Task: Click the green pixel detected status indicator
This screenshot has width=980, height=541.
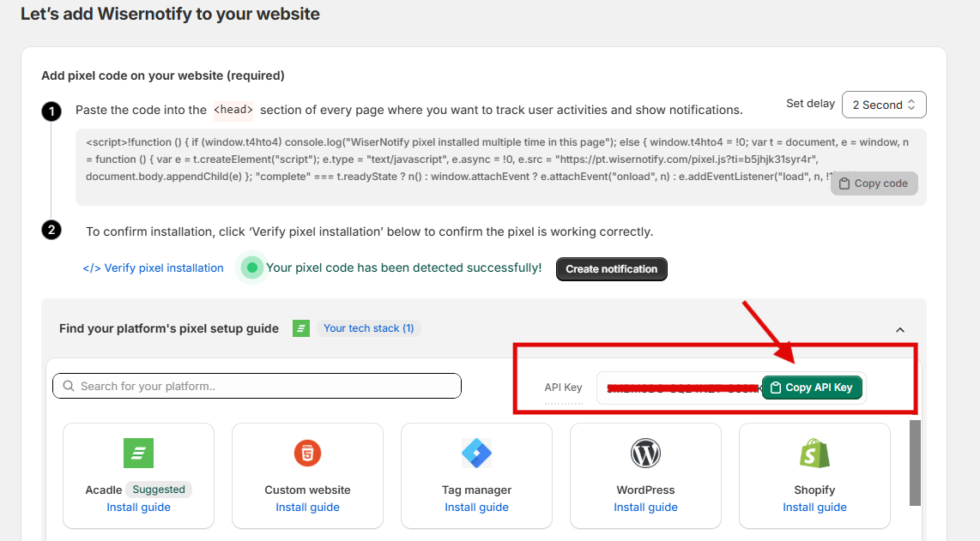Action: pos(252,268)
